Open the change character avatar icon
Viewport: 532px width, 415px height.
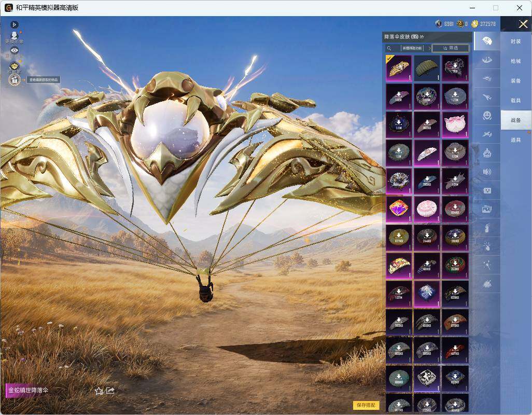(x=14, y=36)
